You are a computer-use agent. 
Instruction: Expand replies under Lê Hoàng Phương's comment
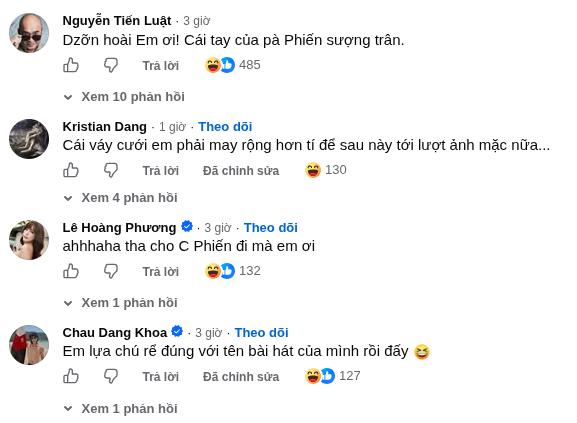click(120, 303)
